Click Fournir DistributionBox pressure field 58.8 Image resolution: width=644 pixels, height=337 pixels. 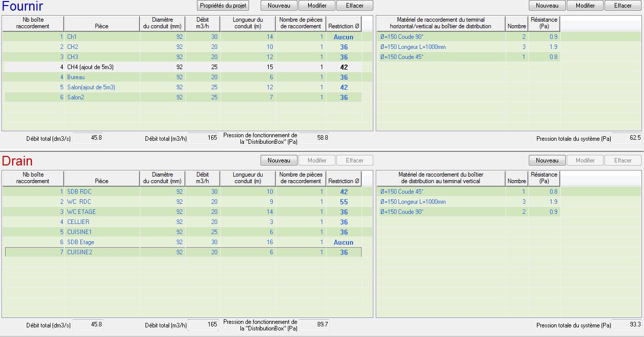click(314, 138)
